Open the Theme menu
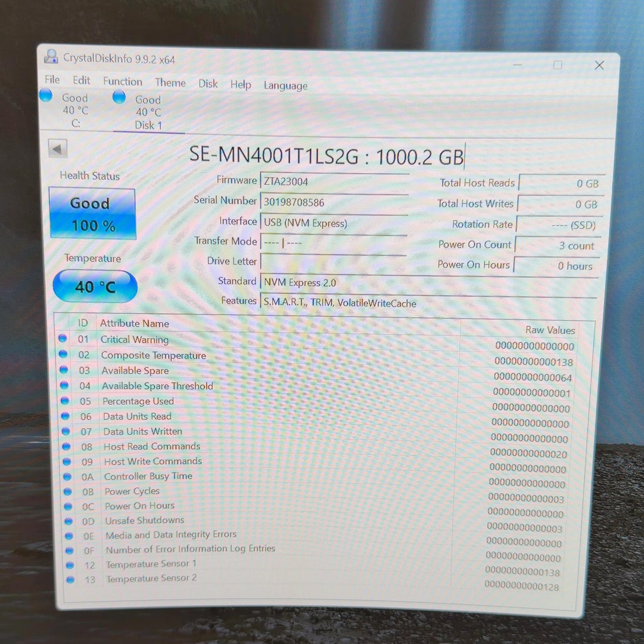The width and height of the screenshot is (644, 644). tap(170, 83)
